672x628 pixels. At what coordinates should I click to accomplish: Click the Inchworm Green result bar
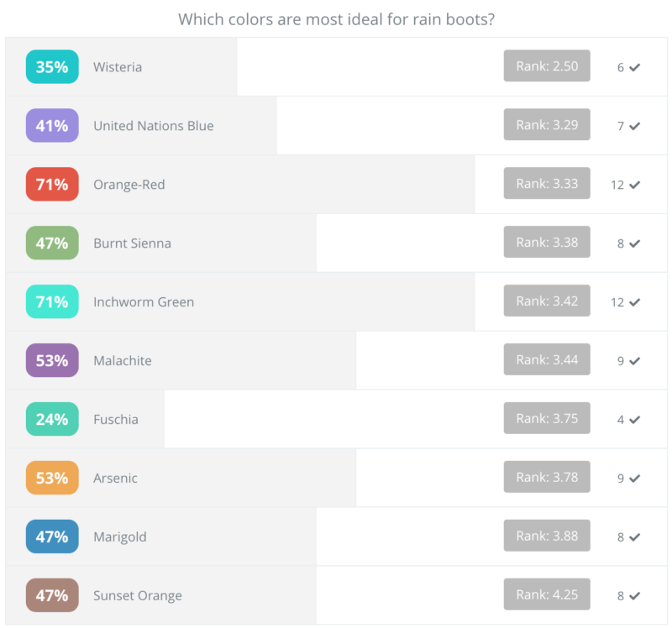pos(336,302)
